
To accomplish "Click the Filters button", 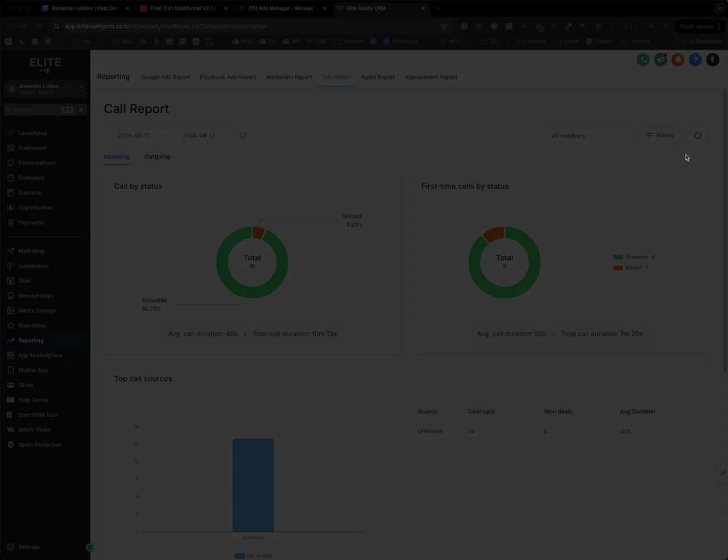I will pyautogui.click(x=660, y=135).
